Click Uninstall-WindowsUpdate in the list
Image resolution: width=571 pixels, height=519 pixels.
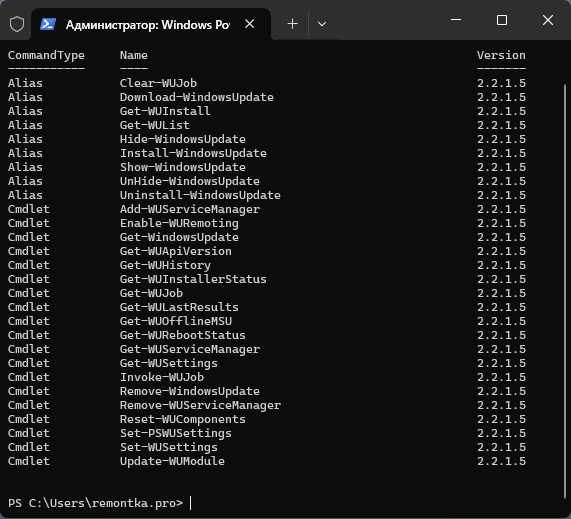point(200,195)
